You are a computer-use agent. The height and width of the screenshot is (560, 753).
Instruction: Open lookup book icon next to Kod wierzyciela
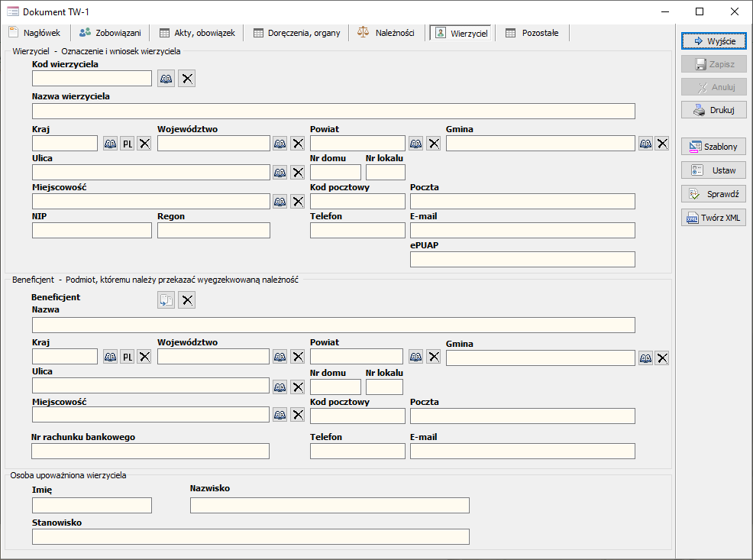coord(166,78)
